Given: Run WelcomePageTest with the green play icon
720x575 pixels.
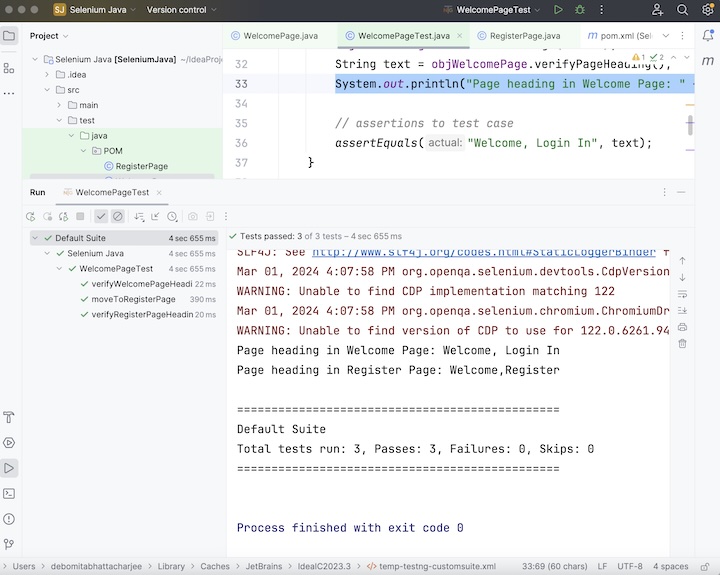Looking at the screenshot, I should pyautogui.click(x=558, y=10).
